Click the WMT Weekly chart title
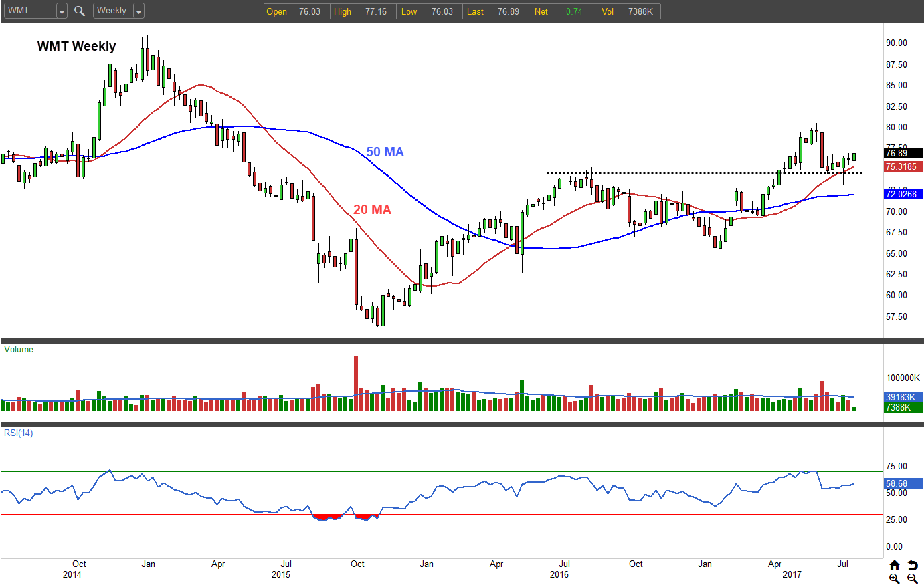 [x=77, y=46]
